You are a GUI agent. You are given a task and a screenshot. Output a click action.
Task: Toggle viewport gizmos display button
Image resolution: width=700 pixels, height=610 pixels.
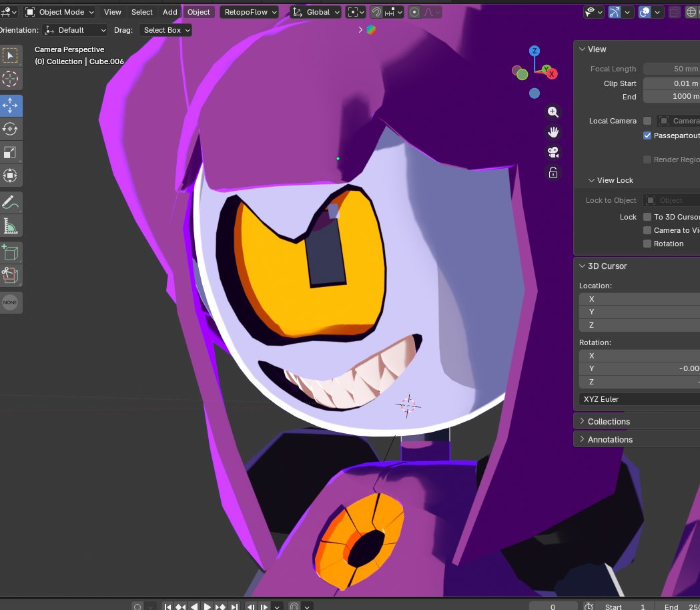click(615, 12)
